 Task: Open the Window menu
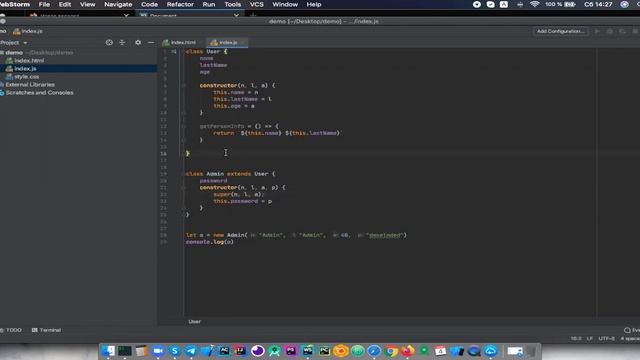285,4
